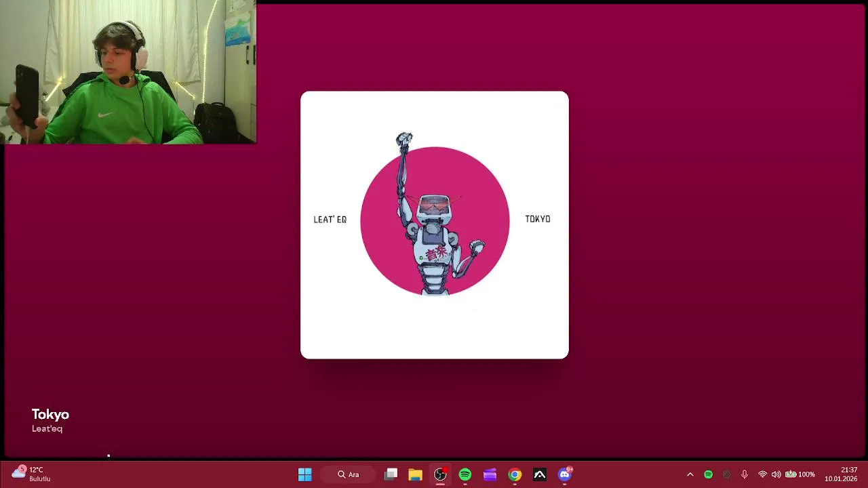
Task: Click the playback progress dot above the taskbar
Action: click(x=108, y=456)
